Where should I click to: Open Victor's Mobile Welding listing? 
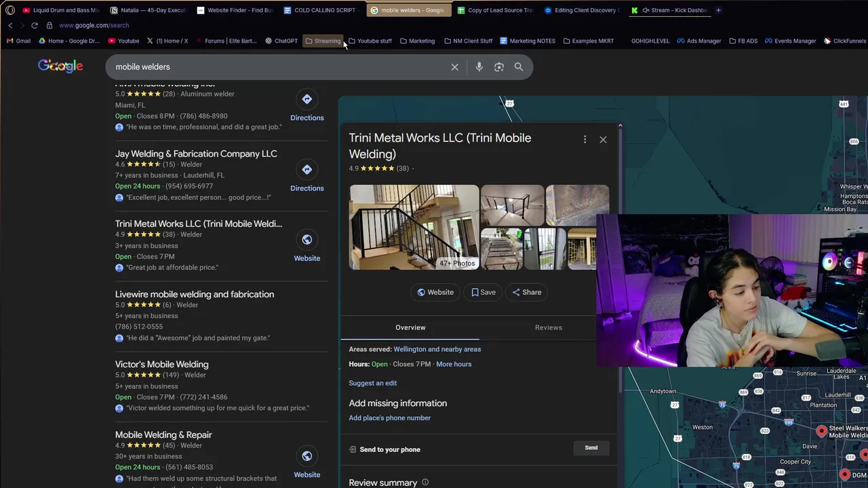pos(161,365)
